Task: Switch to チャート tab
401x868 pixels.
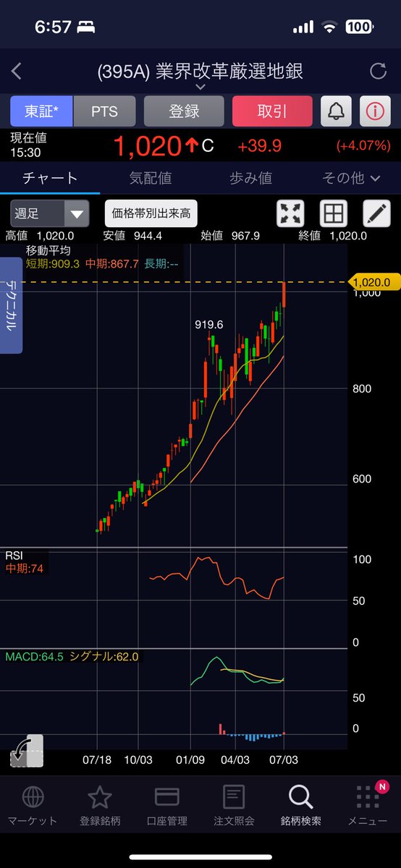Action: click(50, 177)
